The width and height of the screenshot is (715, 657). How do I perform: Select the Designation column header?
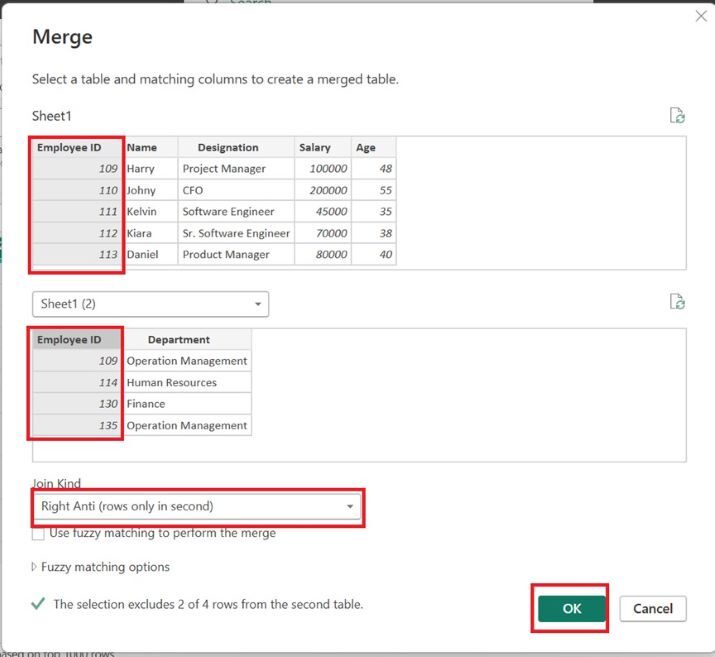pyautogui.click(x=228, y=147)
